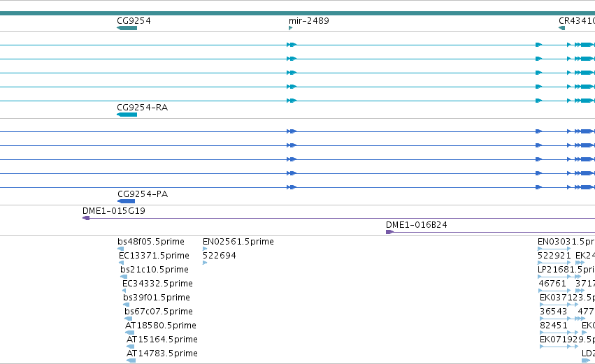Click the EC34332.5prime EST label
This screenshot has height=364, width=595.
coord(157,284)
